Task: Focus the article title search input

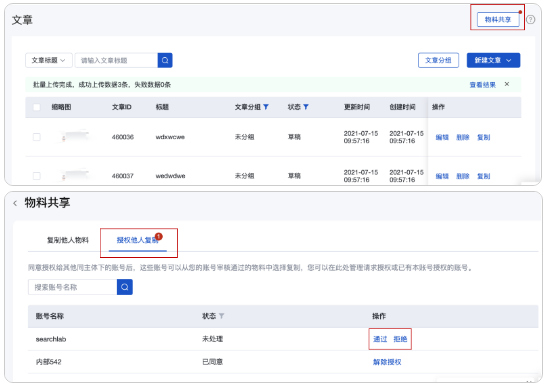Action: tap(116, 60)
